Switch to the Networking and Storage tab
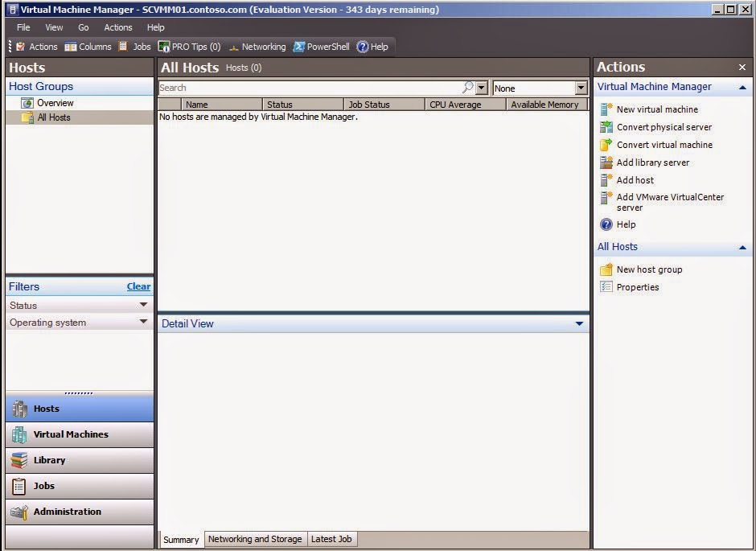 (255, 539)
